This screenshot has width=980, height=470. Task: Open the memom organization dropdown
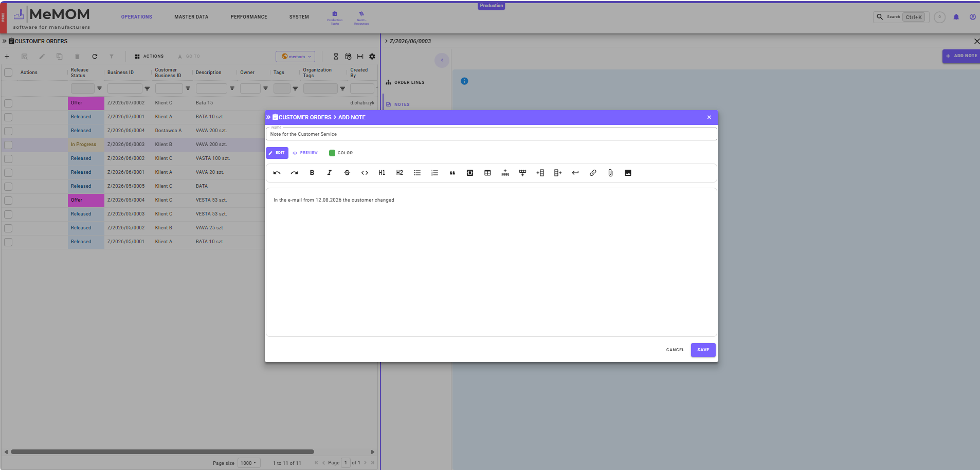[295, 57]
